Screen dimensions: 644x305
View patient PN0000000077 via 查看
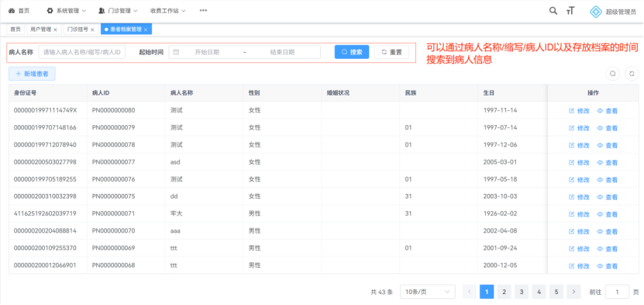(x=608, y=163)
